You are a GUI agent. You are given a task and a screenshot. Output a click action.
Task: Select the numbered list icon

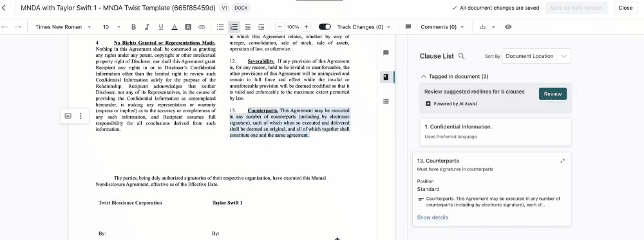[x=234, y=27]
